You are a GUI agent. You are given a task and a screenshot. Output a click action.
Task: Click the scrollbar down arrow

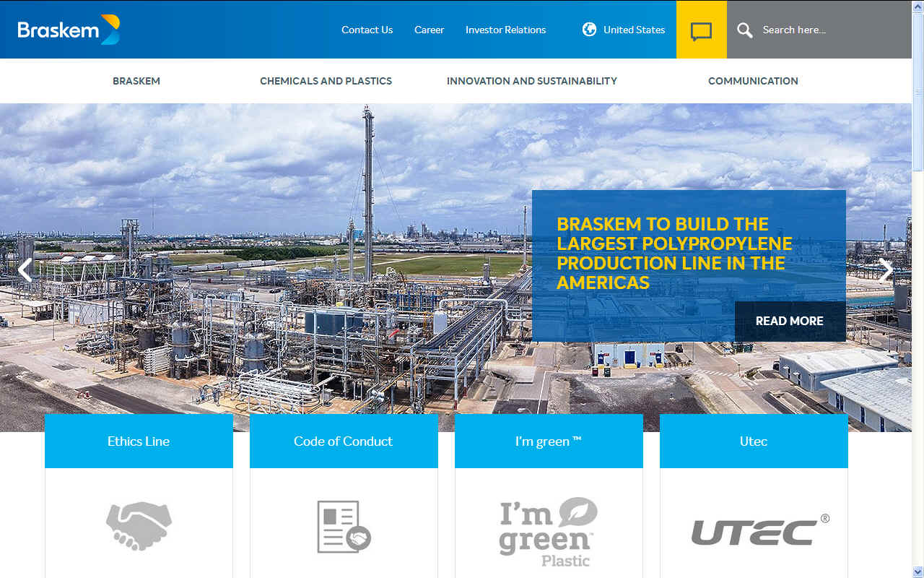[918, 571]
